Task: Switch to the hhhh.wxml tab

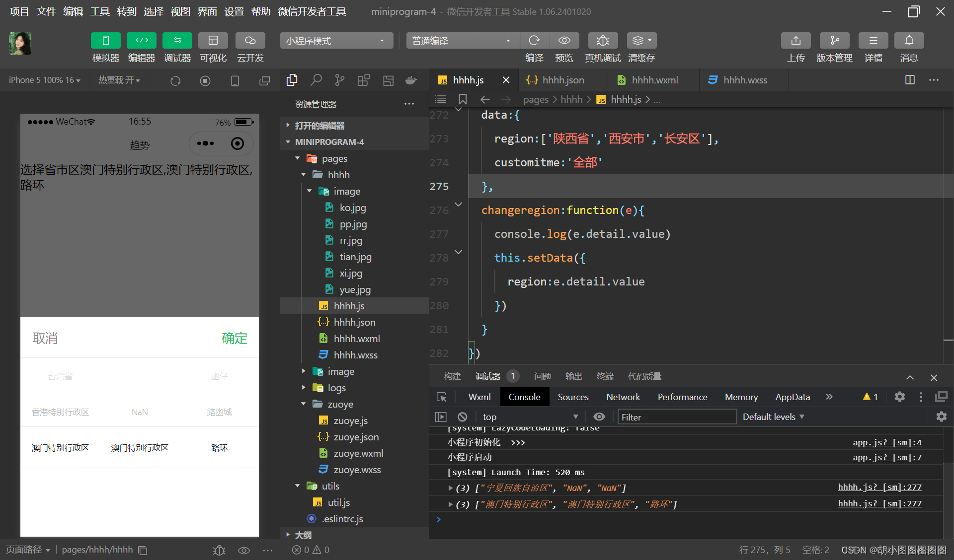Action: point(654,80)
